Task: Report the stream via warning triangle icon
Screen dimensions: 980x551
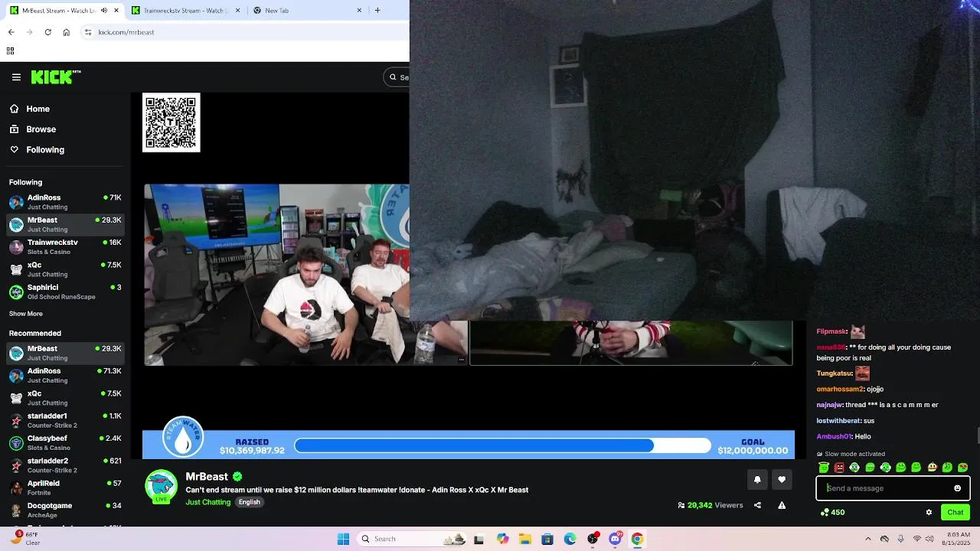Action: [x=782, y=505]
